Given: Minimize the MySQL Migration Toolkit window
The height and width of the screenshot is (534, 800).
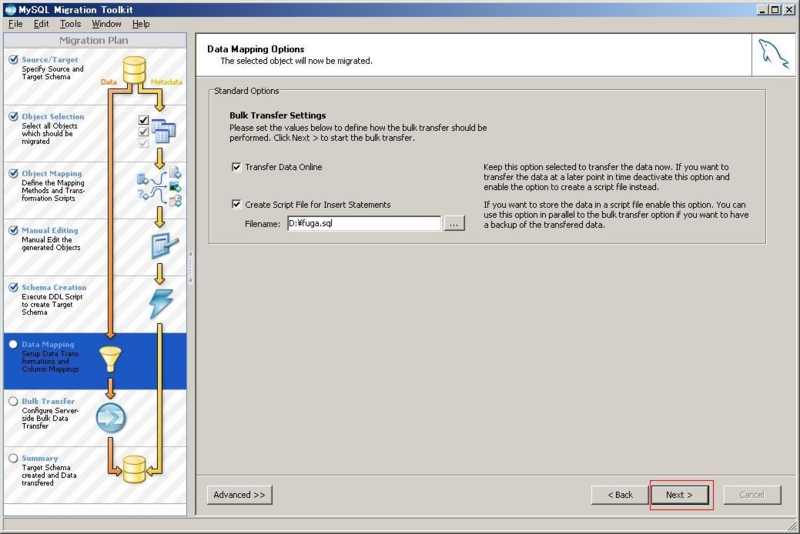Looking at the screenshot, I should [x=763, y=10].
